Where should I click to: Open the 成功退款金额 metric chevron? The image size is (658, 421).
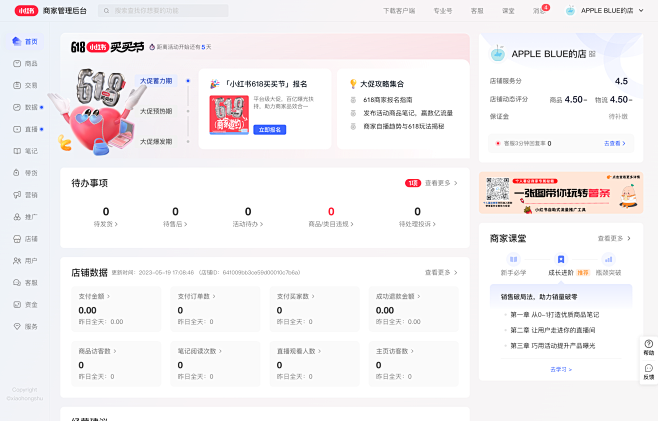[419, 296]
